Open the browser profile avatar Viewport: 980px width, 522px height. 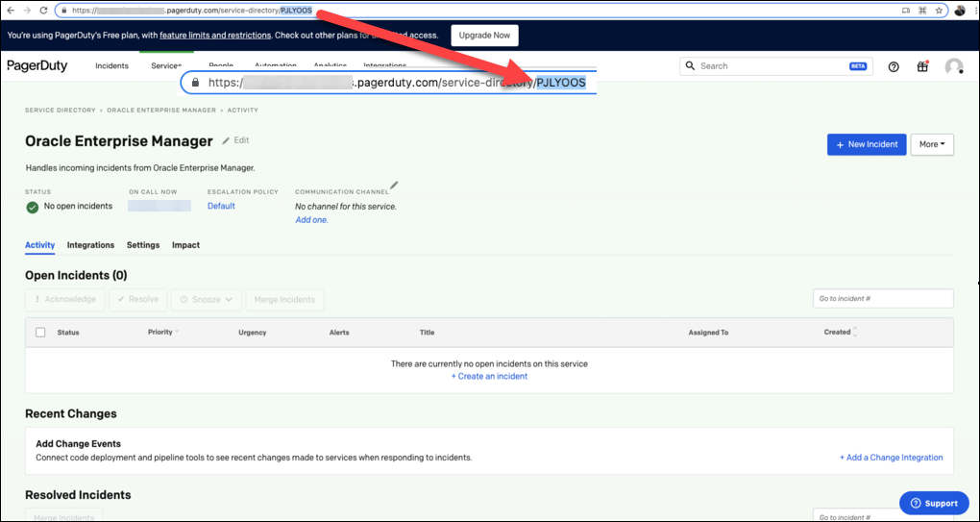point(960,11)
